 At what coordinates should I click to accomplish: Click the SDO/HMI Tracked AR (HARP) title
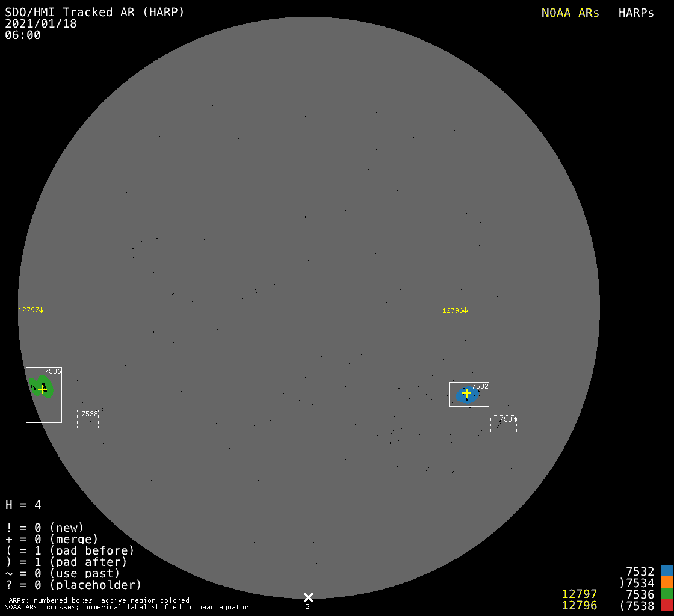pyautogui.click(x=94, y=12)
